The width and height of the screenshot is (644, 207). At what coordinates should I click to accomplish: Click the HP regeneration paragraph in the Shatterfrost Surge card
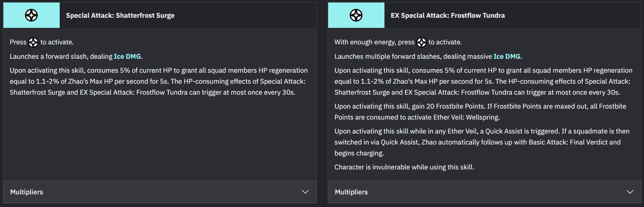click(x=159, y=82)
